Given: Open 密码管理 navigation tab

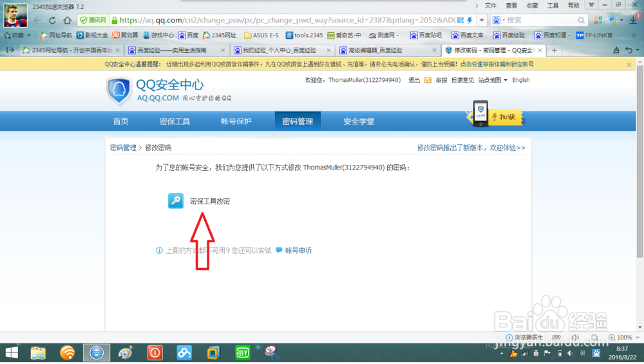Looking at the screenshot, I should (298, 121).
